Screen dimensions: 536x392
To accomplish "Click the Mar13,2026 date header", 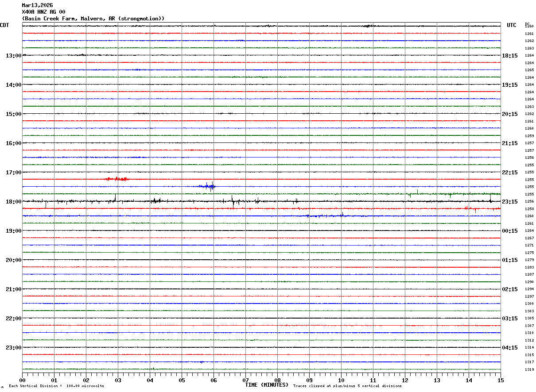I will pyautogui.click(x=37, y=5).
